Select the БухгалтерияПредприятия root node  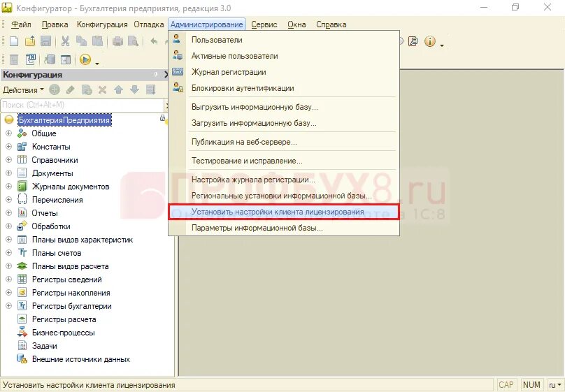coord(64,120)
